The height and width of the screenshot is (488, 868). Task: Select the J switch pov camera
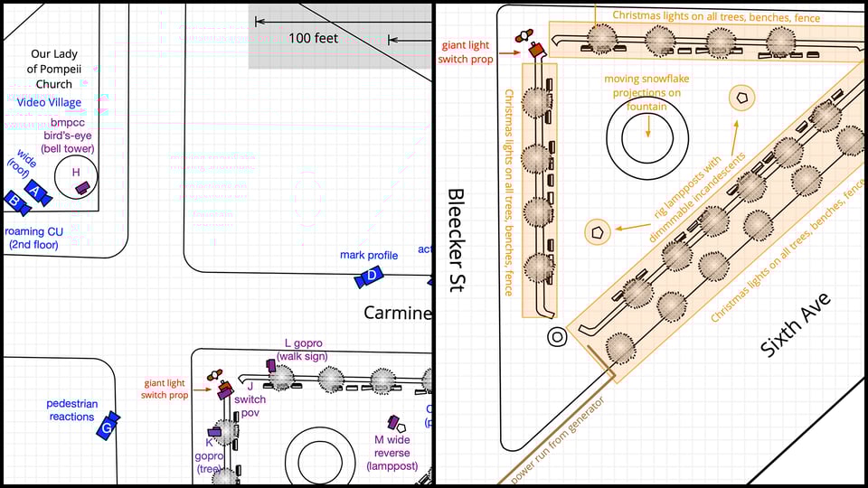[x=224, y=391]
